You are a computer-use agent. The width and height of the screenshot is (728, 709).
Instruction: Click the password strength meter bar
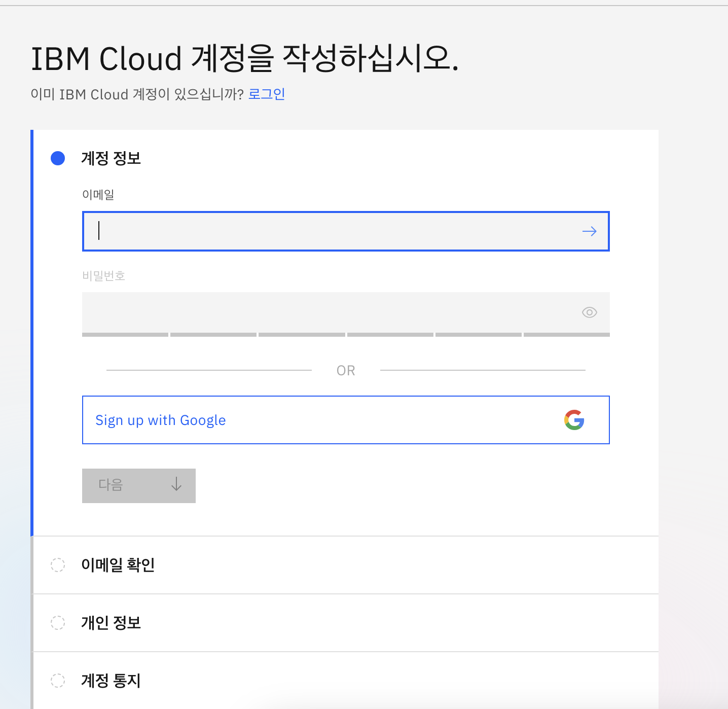(346, 335)
